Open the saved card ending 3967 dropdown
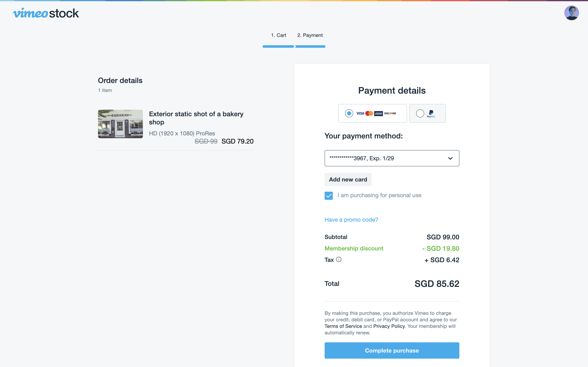This screenshot has width=588, height=367. [386, 158]
